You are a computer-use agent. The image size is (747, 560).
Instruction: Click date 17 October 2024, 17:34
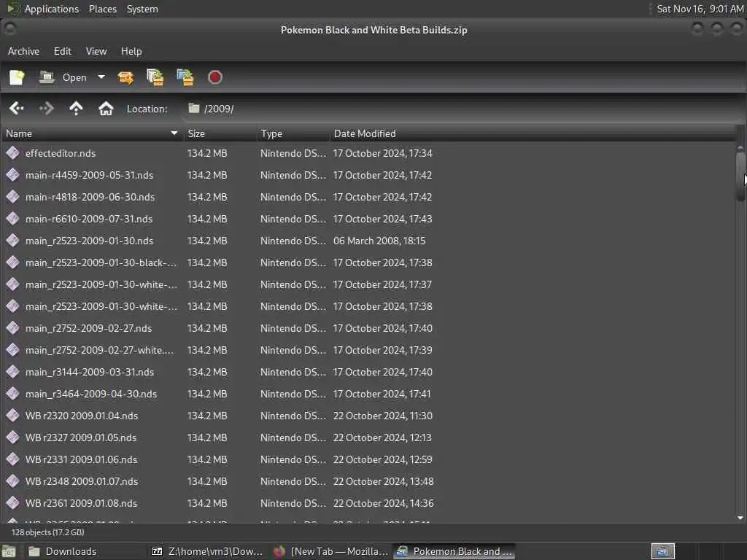(382, 153)
